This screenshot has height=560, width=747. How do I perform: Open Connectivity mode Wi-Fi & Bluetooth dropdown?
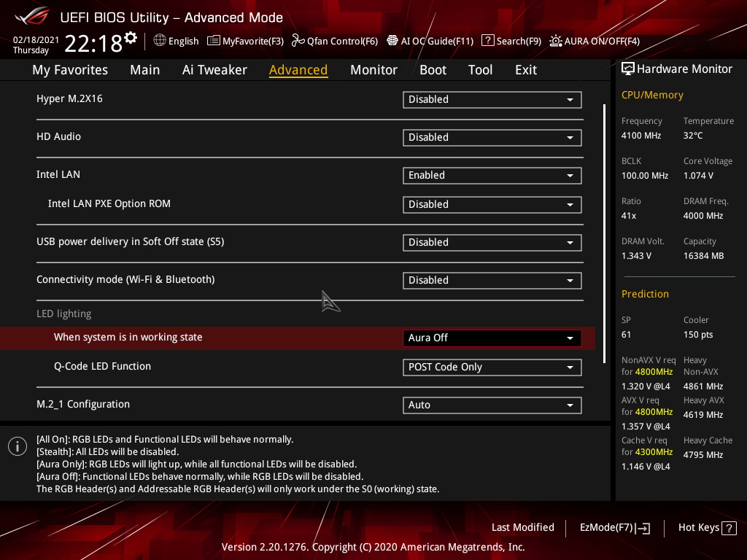[492, 281]
